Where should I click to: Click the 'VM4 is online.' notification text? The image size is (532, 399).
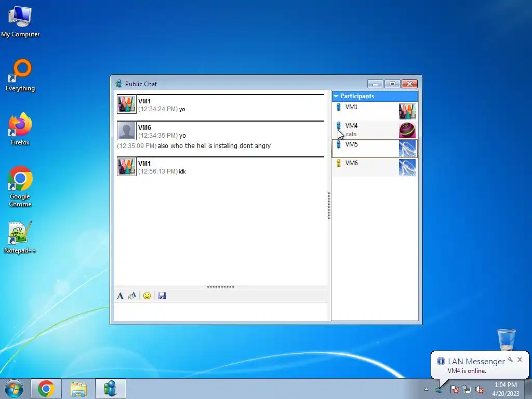click(467, 371)
